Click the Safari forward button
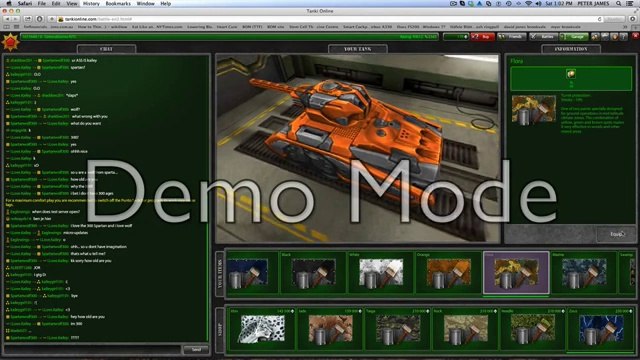The width and height of the screenshot is (640, 360). tap(15, 19)
